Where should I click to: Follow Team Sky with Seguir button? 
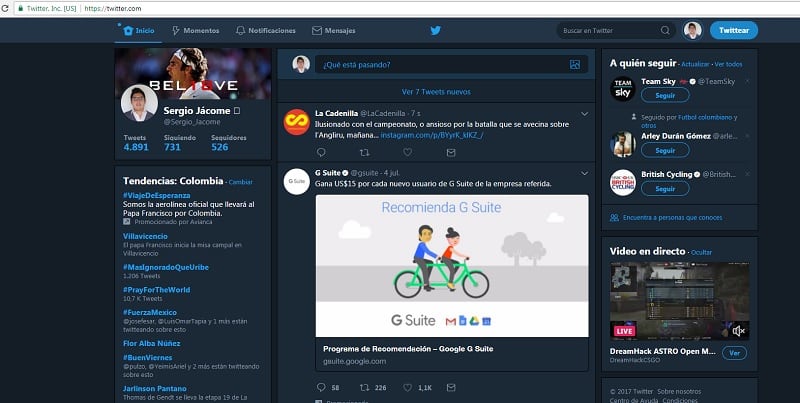(665, 95)
